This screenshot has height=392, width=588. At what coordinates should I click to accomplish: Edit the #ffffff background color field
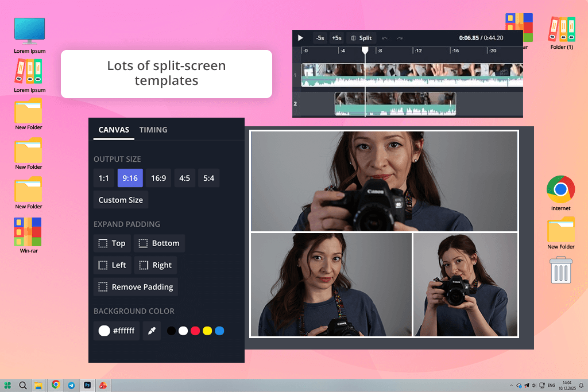click(x=117, y=331)
